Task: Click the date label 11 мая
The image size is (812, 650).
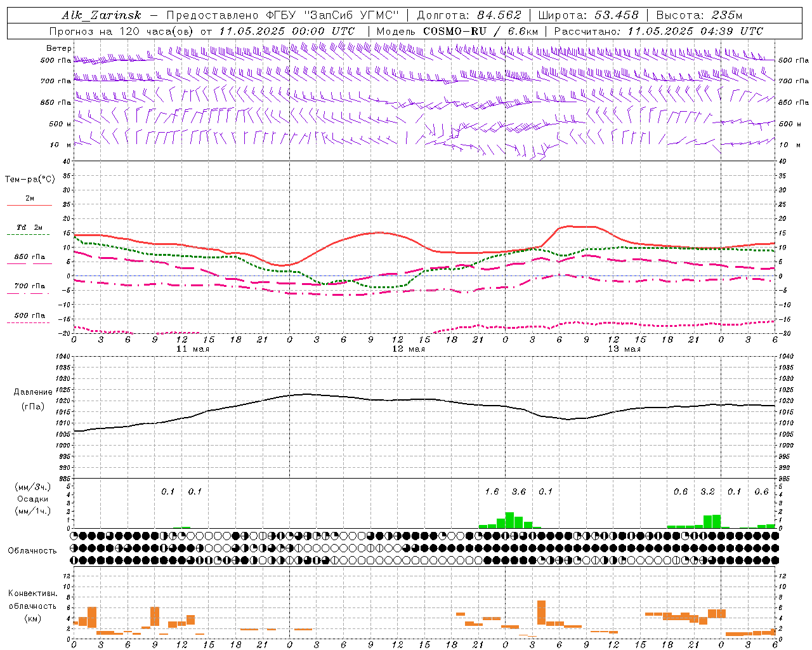Action: pos(193,349)
